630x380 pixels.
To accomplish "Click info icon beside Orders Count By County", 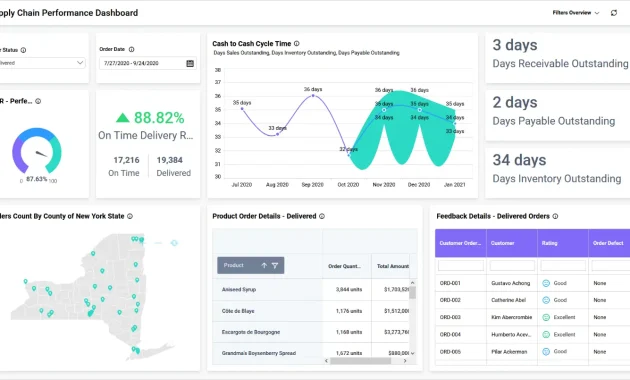I will tap(130, 216).
